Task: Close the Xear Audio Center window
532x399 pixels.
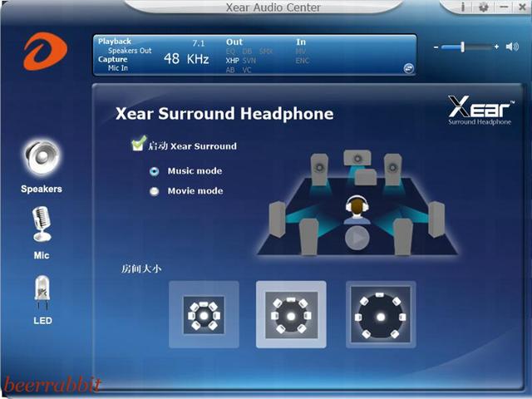Action: tap(523, 7)
